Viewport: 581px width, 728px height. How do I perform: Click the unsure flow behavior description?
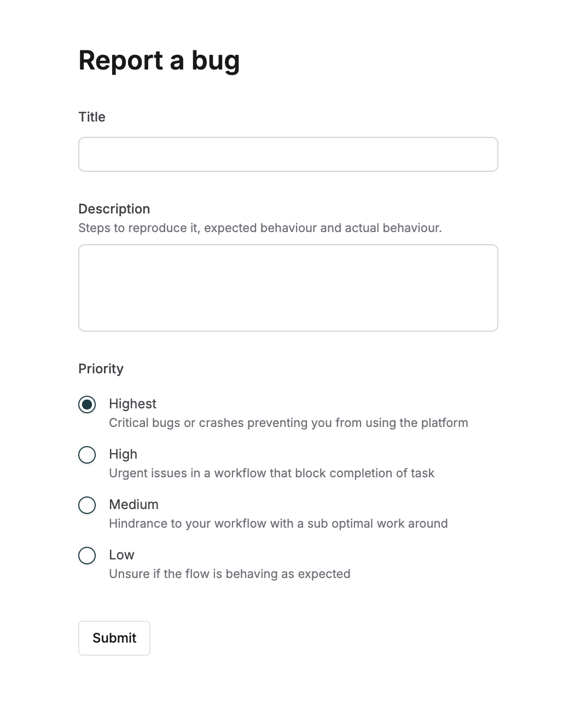tap(229, 574)
